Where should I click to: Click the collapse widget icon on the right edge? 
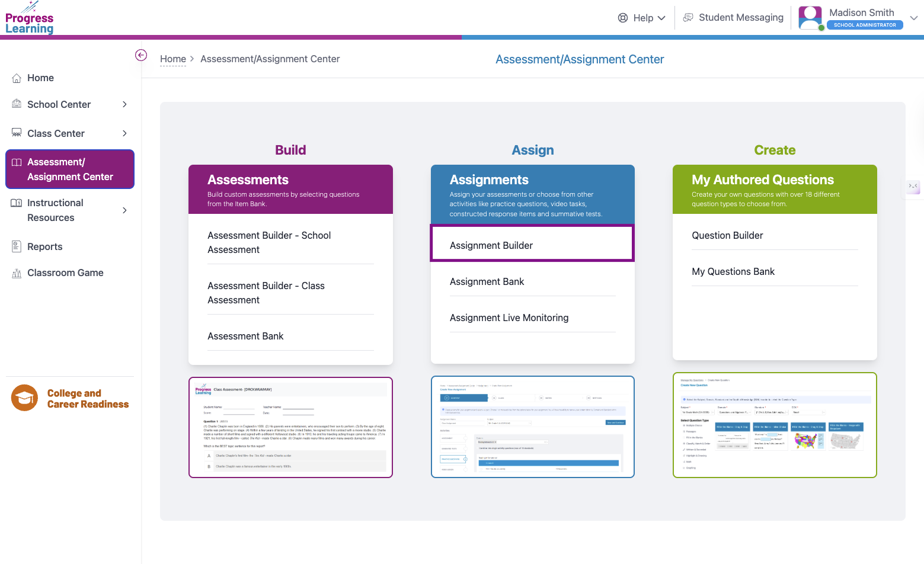pos(913,186)
